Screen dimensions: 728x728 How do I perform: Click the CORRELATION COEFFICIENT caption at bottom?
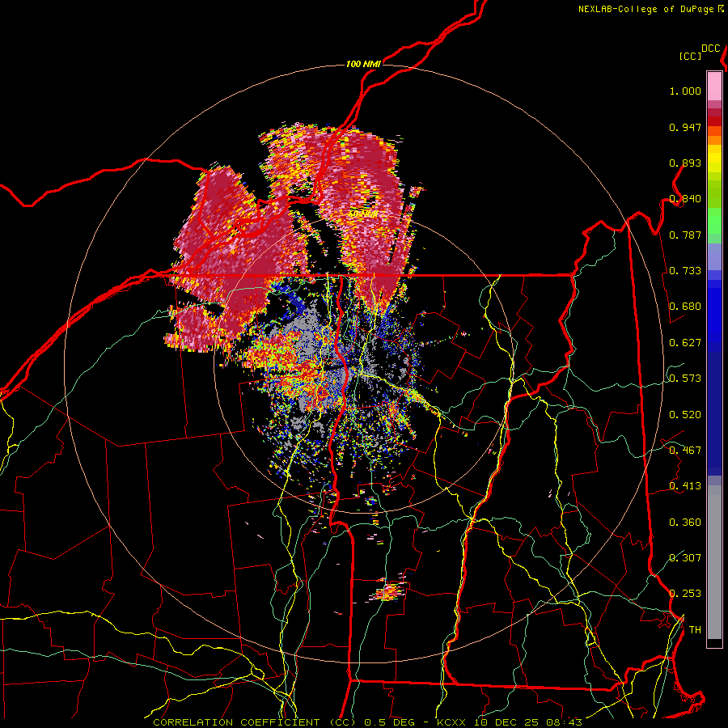click(366, 722)
